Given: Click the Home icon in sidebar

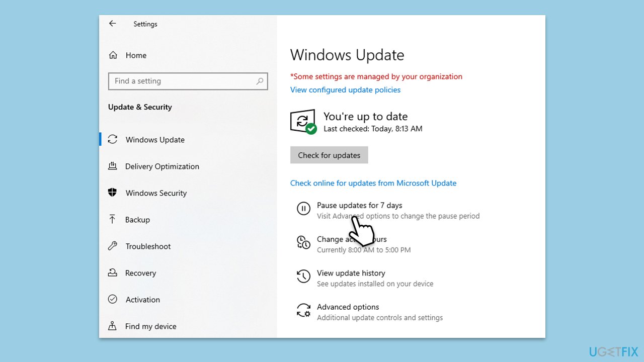Looking at the screenshot, I should coord(113,55).
